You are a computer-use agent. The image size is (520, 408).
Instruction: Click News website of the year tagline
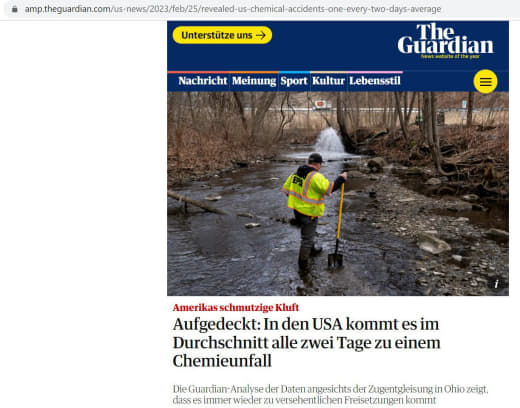tap(450, 56)
